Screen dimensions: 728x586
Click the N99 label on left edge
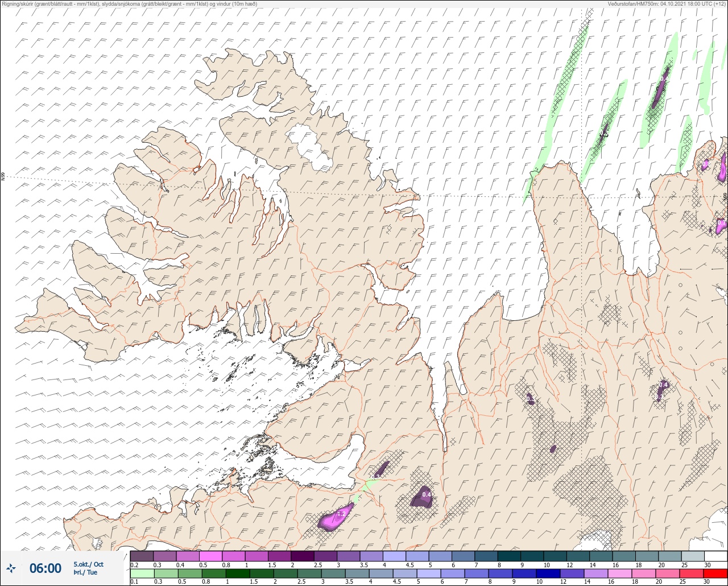3,177
